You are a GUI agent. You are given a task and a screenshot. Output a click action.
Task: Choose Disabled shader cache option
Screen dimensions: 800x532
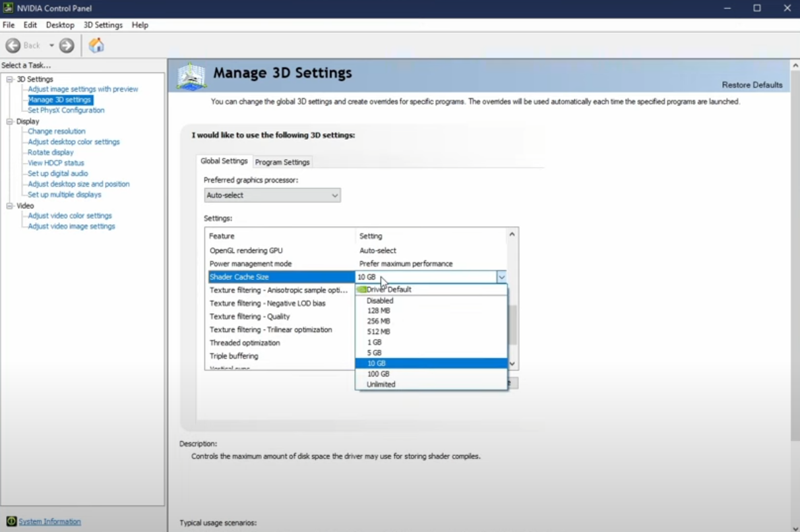click(431, 300)
